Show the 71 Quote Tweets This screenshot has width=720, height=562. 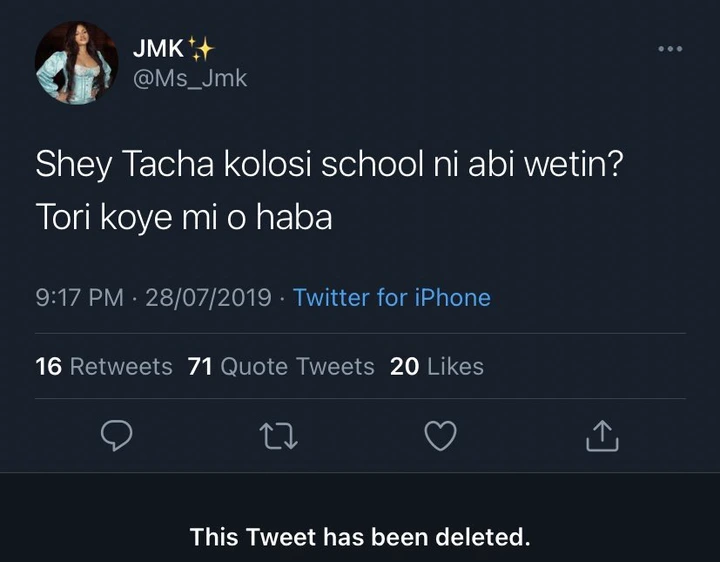[x=281, y=367]
